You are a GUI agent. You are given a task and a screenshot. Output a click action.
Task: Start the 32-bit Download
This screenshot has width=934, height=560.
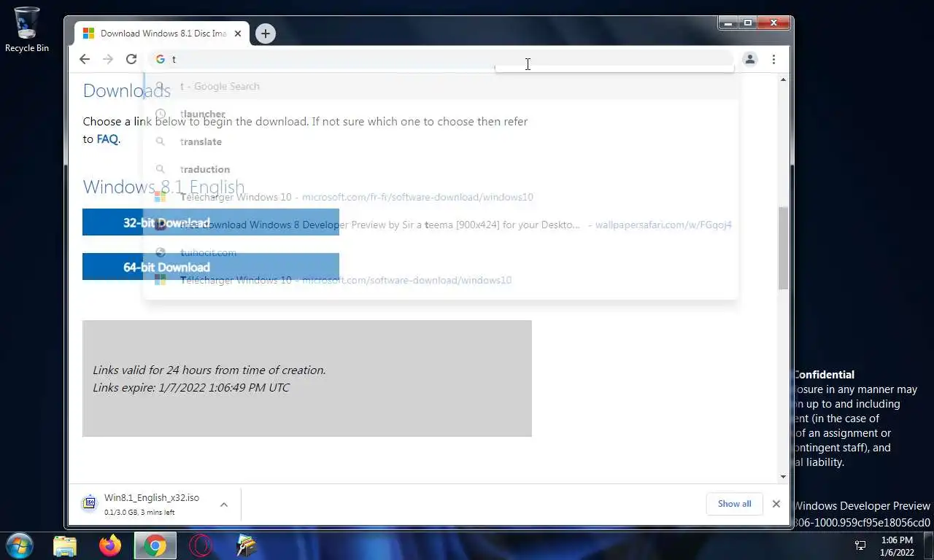[x=211, y=222]
